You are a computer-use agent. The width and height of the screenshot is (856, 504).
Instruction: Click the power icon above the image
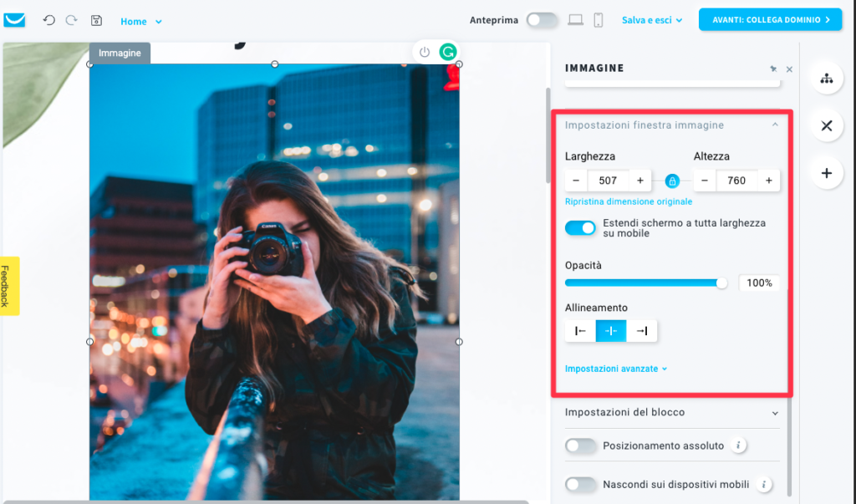pos(425,53)
